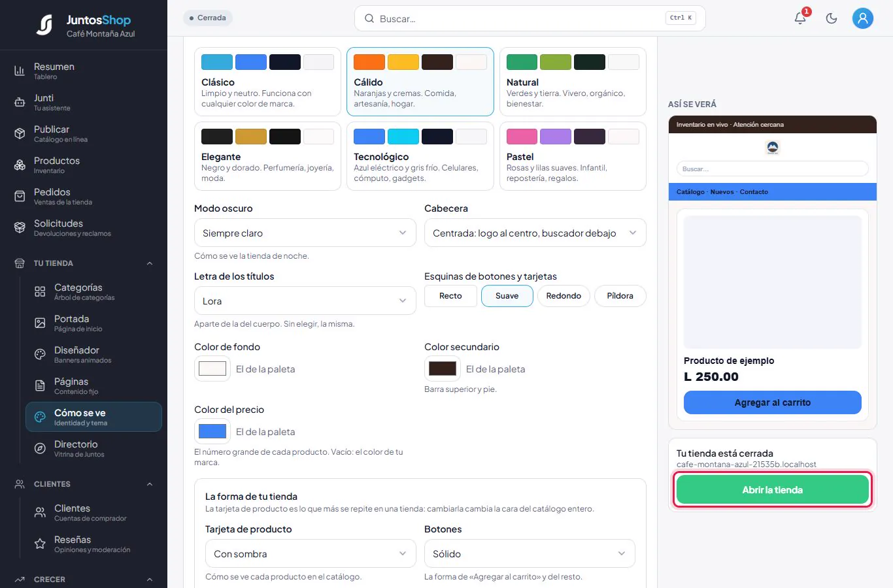
Task: Open the Color del precio swatch
Action: 212,431
